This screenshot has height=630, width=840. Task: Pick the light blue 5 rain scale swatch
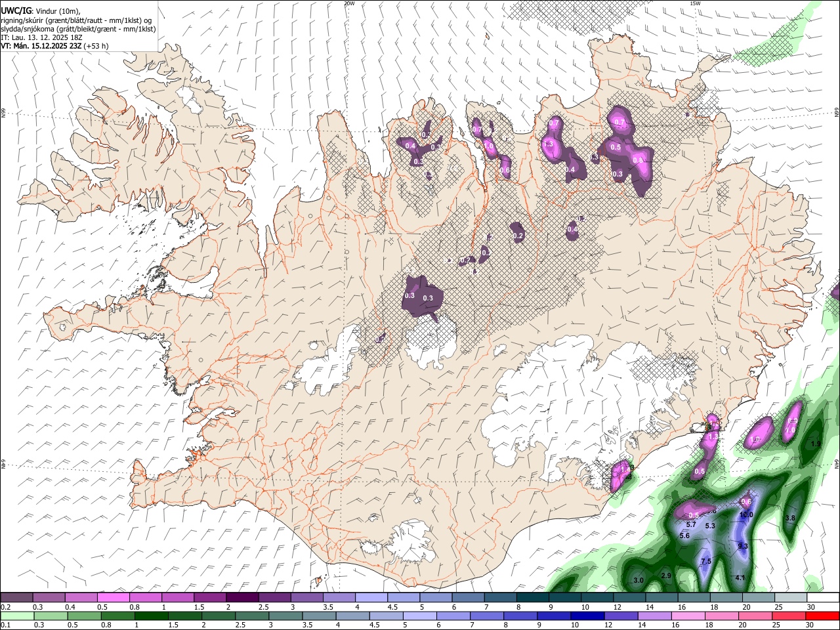pos(420,616)
